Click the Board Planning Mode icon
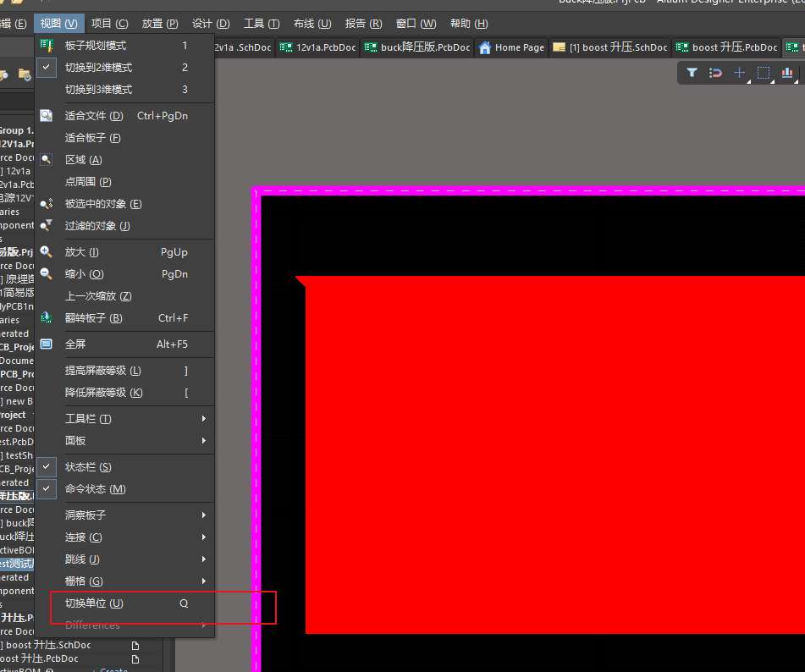The width and height of the screenshot is (805, 672). pyautogui.click(x=47, y=46)
